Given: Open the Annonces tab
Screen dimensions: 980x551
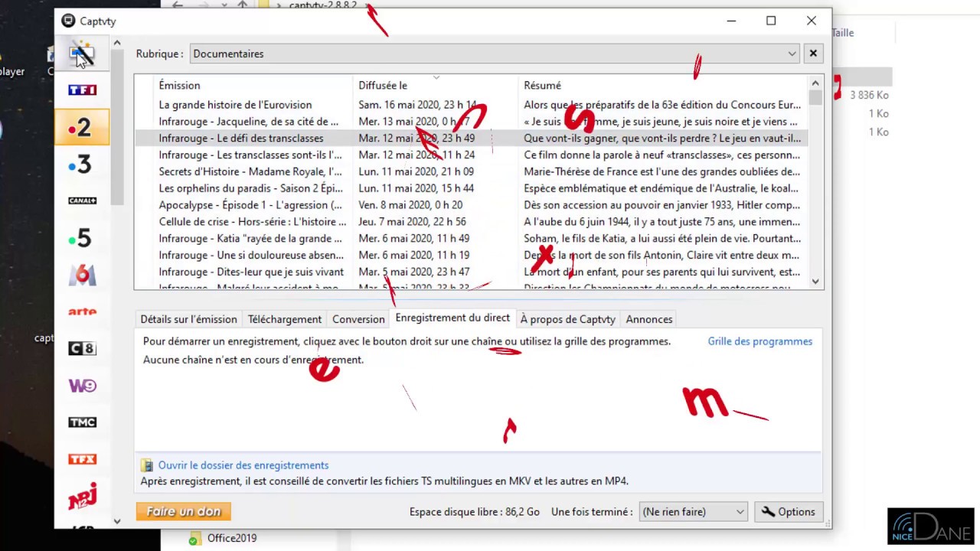Looking at the screenshot, I should tap(649, 319).
